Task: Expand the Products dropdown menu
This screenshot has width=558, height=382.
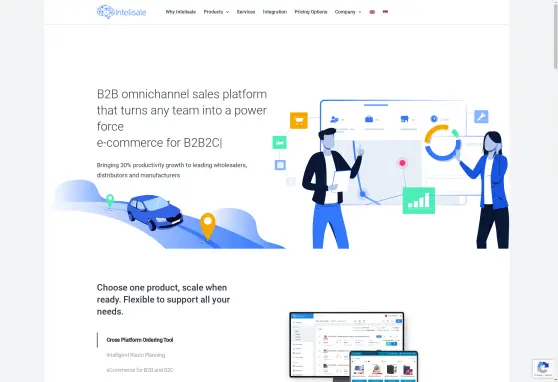Action: click(216, 12)
